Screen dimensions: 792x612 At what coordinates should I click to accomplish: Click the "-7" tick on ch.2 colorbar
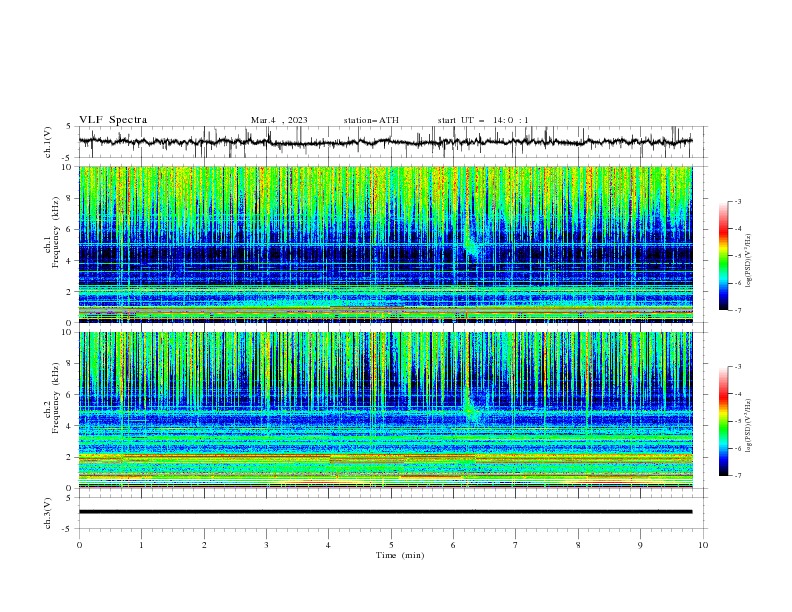coord(738,476)
